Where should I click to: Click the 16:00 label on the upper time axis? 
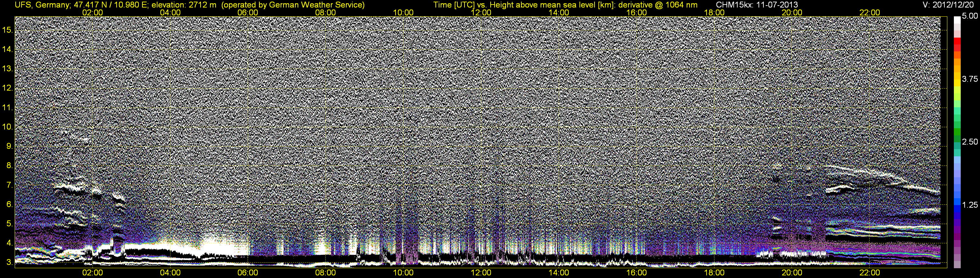[x=636, y=12]
